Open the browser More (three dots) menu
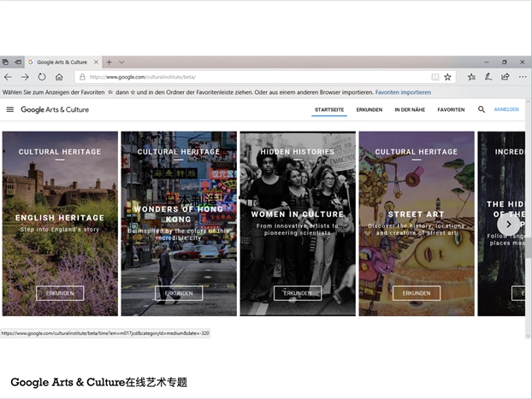This screenshot has height=399, width=532. coord(523,77)
